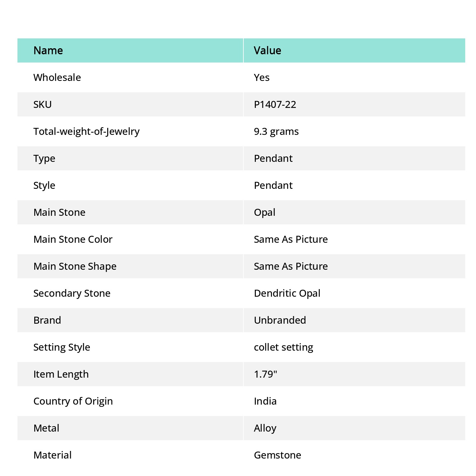Click the Gemstone material value
476x476 pixels.
tap(278, 455)
